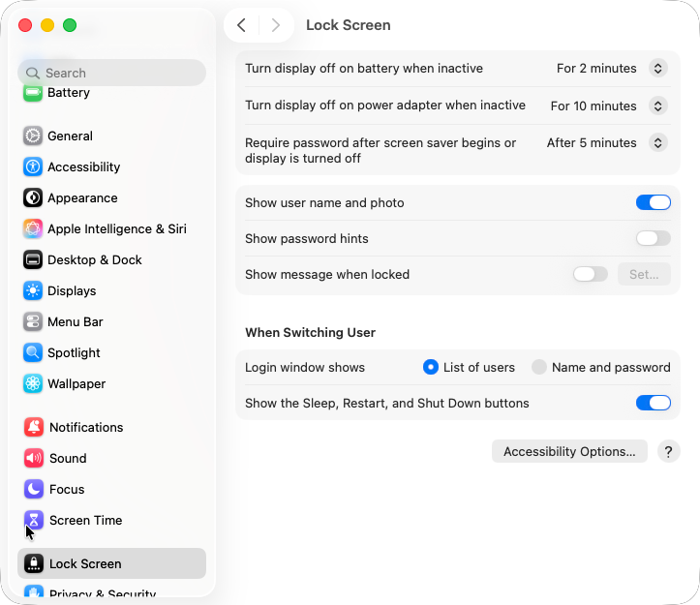Select List of users radio button

pyautogui.click(x=430, y=367)
